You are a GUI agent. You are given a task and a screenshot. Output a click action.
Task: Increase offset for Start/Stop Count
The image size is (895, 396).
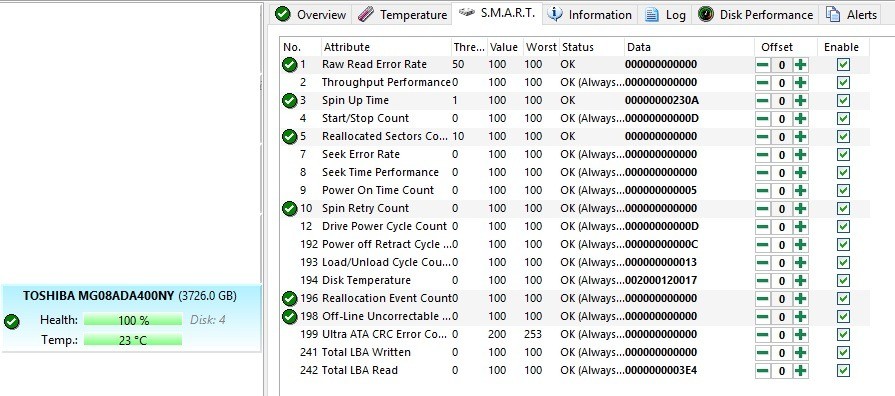(x=801, y=119)
